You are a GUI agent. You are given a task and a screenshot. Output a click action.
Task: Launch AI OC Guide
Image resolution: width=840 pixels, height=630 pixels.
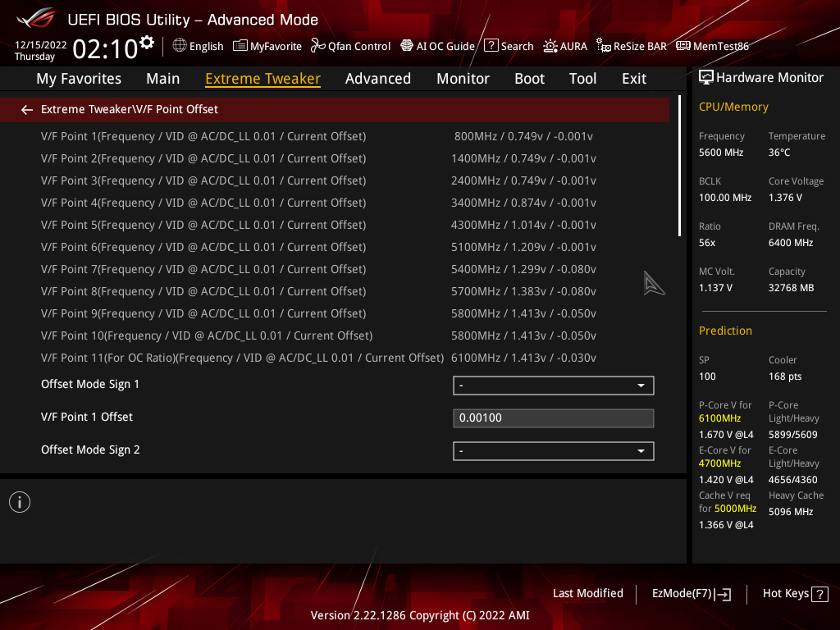437,46
